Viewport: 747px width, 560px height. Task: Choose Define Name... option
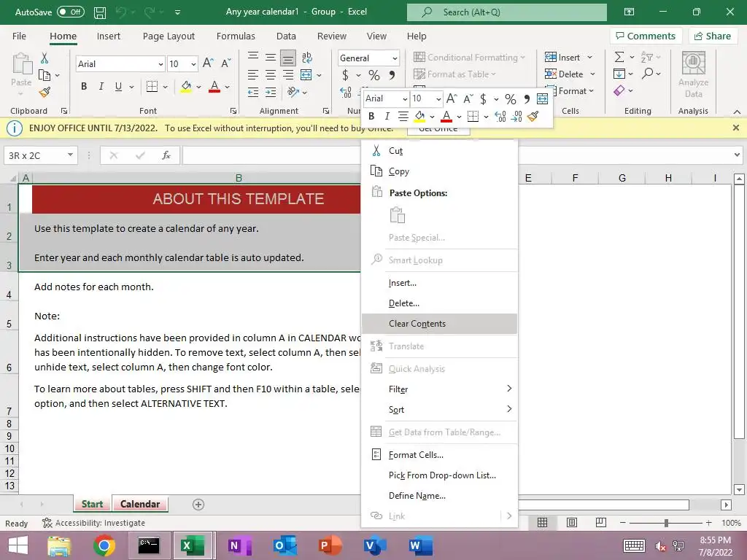439,496
